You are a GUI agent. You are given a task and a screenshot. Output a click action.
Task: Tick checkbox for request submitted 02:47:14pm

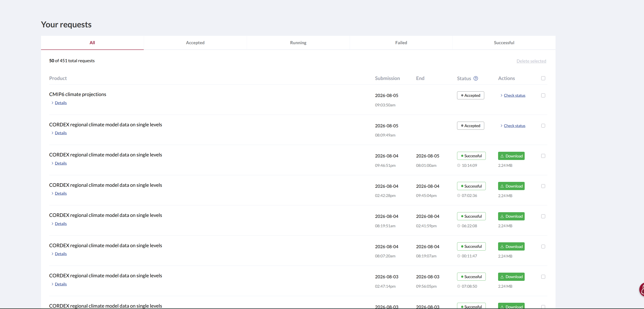click(x=543, y=277)
